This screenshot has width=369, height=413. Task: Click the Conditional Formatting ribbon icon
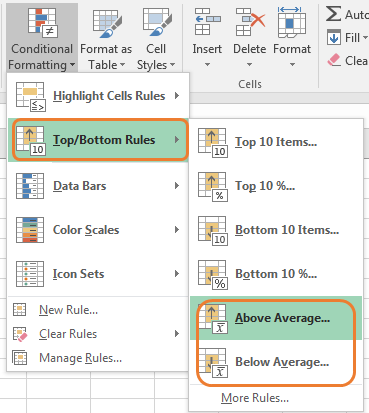click(43, 22)
